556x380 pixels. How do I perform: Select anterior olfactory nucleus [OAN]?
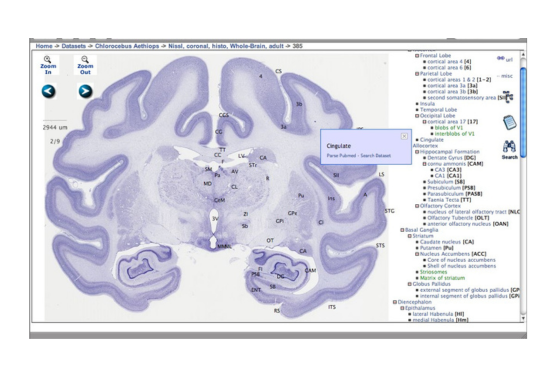click(x=468, y=224)
